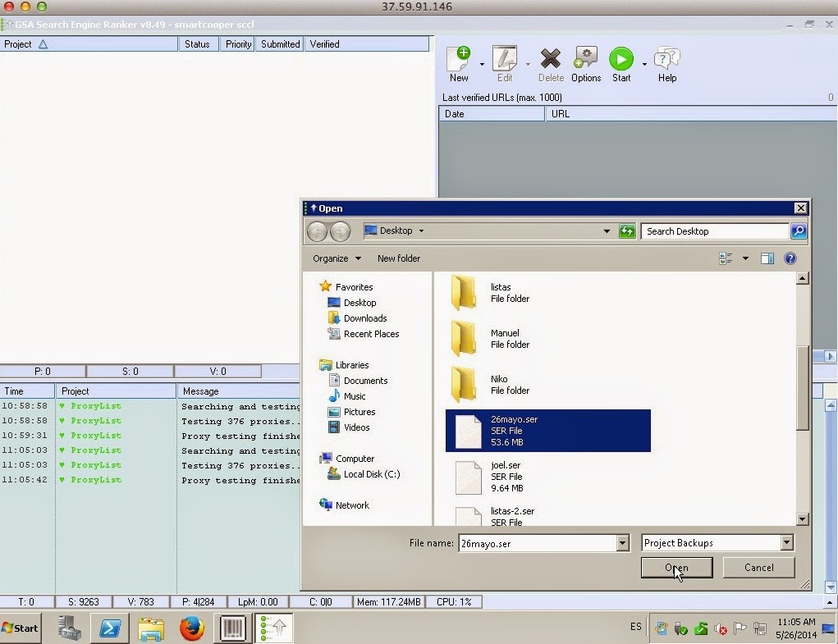This screenshot has height=644, width=838.
Task: Click the search magnifier icon
Action: [799, 231]
